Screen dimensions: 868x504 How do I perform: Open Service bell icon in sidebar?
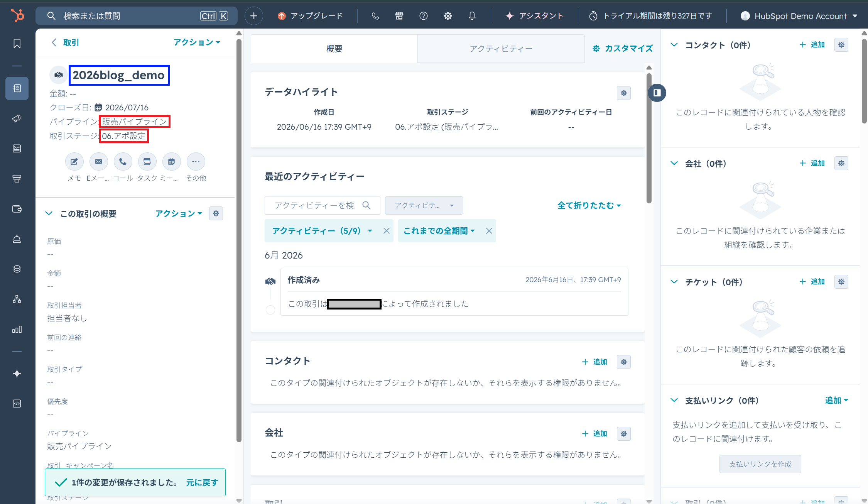17,239
